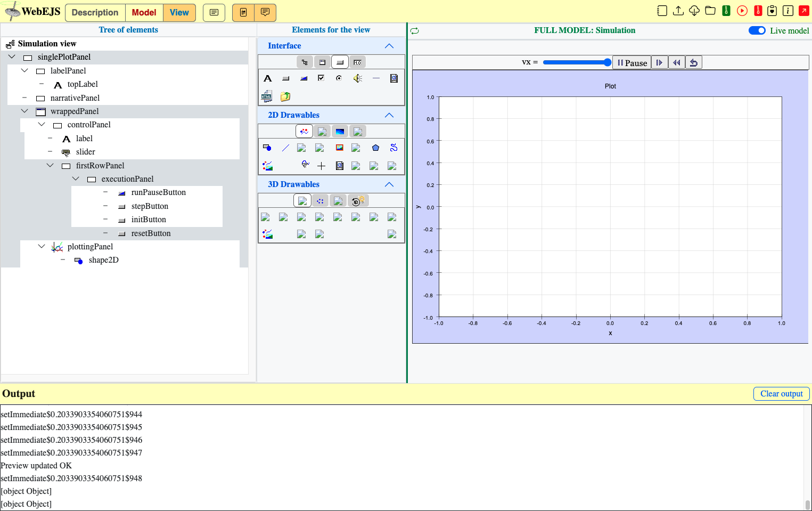Reset the simulation with the undo-arrow button
812x511 pixels.
point(694,63)
